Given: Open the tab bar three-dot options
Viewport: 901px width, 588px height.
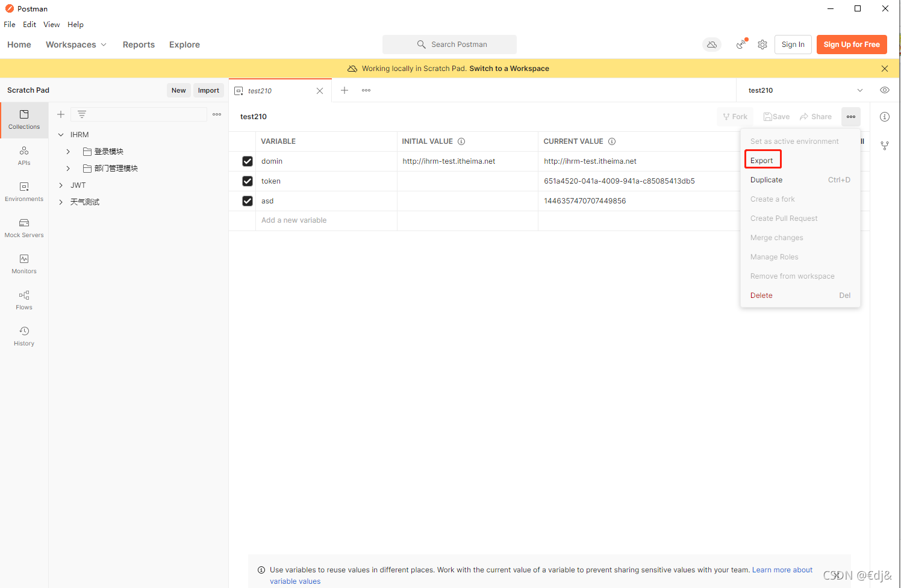Looking at the screenshot, I should pyautogui.click(x=366, y=90).
